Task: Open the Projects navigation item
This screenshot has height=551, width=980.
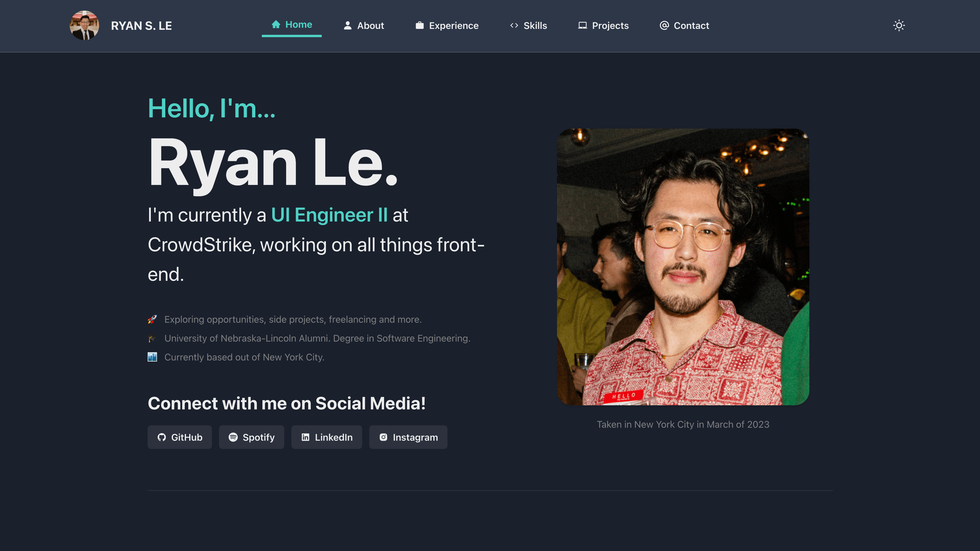Action: [603, 25]
